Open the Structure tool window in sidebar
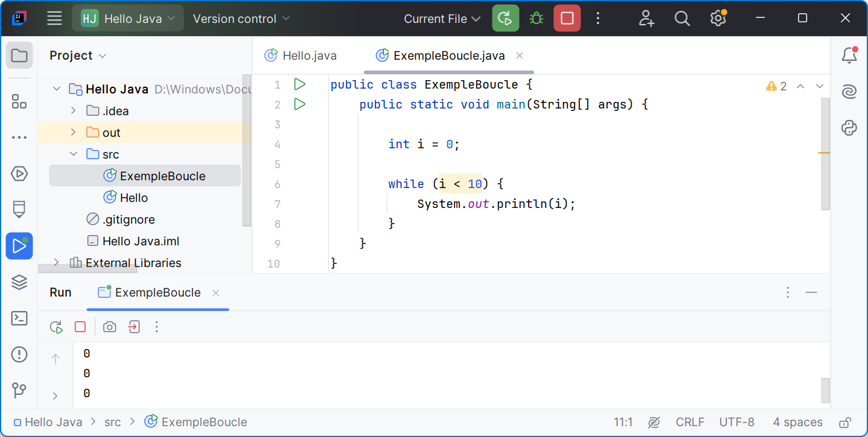The width and height of the screenshot is (868, 437). coord(19,102)
